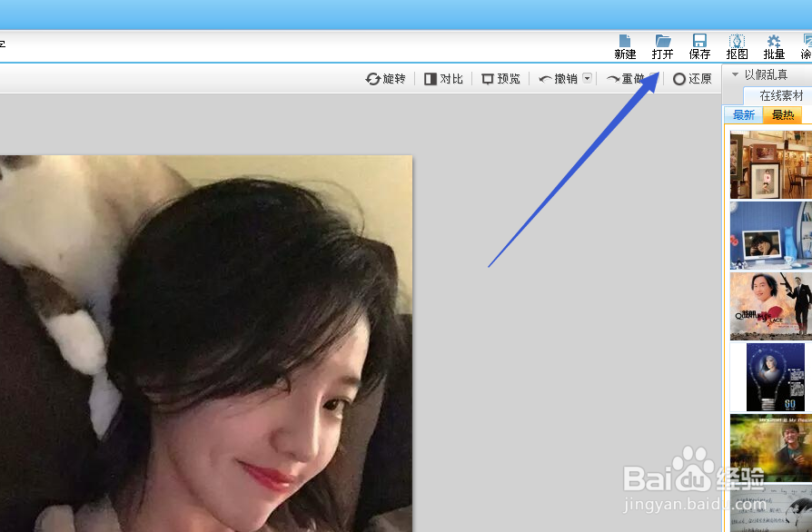
Task: Redo the edit with 重做
Action: (x=627, y=78)
